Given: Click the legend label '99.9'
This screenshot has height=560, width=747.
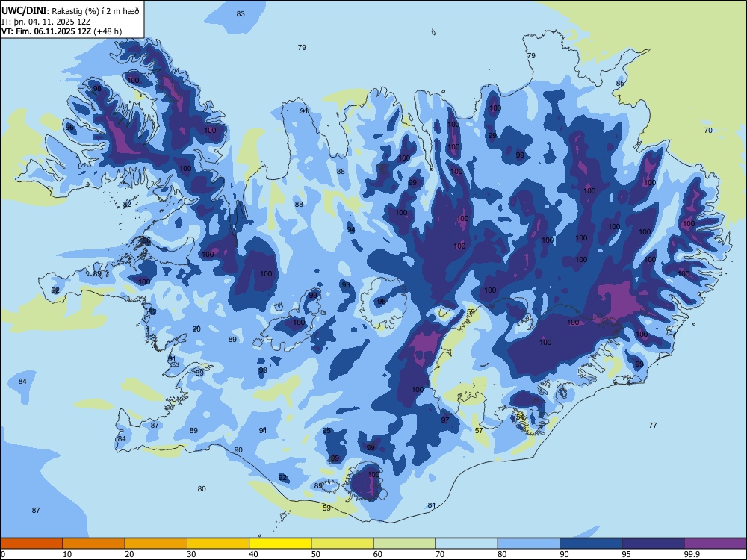Looking at the screenshot, I should tap(692, 554).
